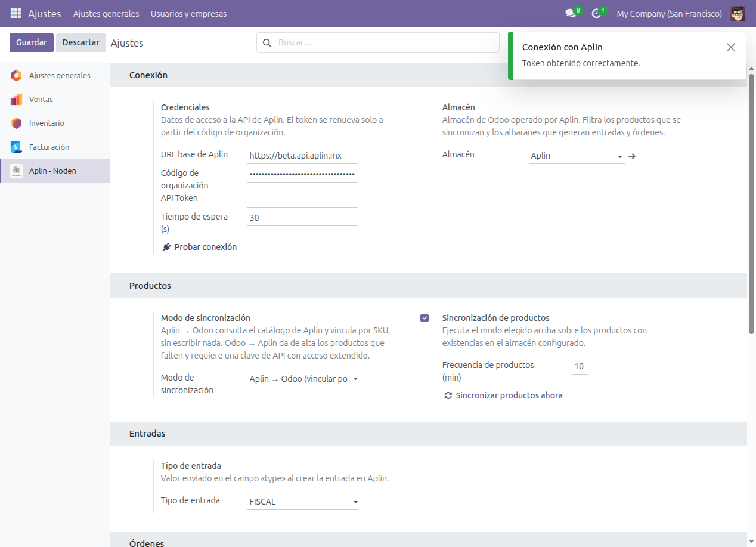Open the Usuarios y empresas menu

coord(188,13)
